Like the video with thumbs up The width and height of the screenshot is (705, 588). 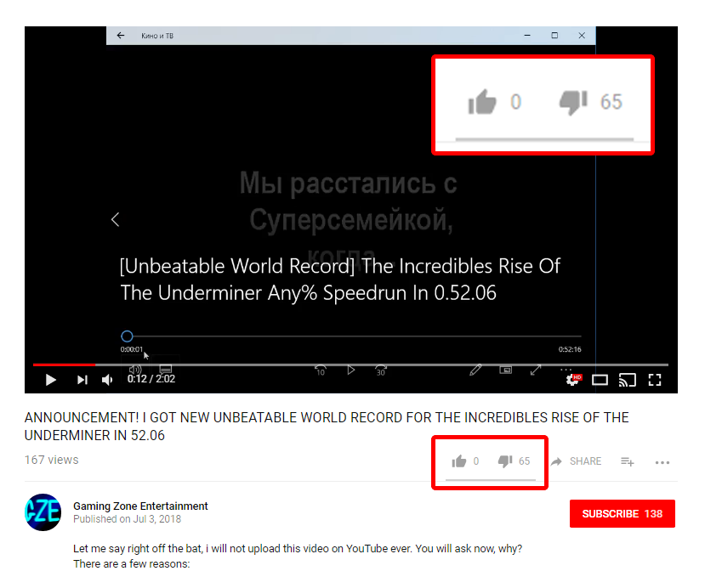click(x=459, y=461)
